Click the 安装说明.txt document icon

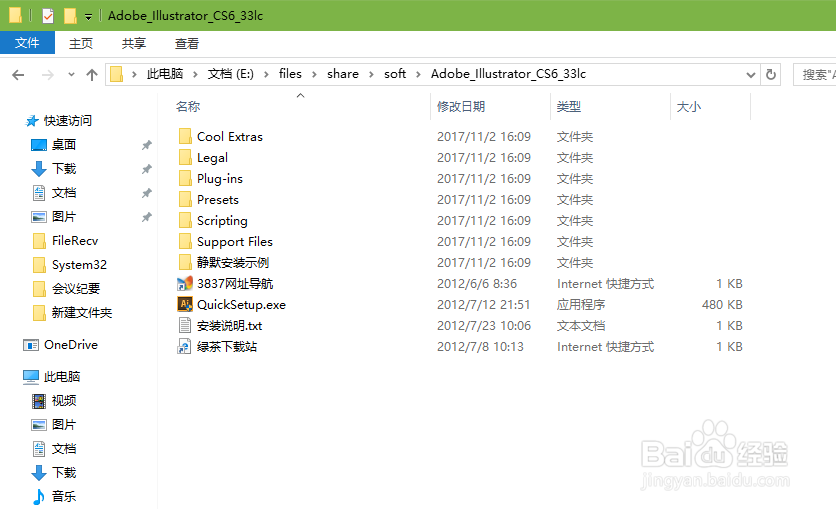click(x=185, y=325)
